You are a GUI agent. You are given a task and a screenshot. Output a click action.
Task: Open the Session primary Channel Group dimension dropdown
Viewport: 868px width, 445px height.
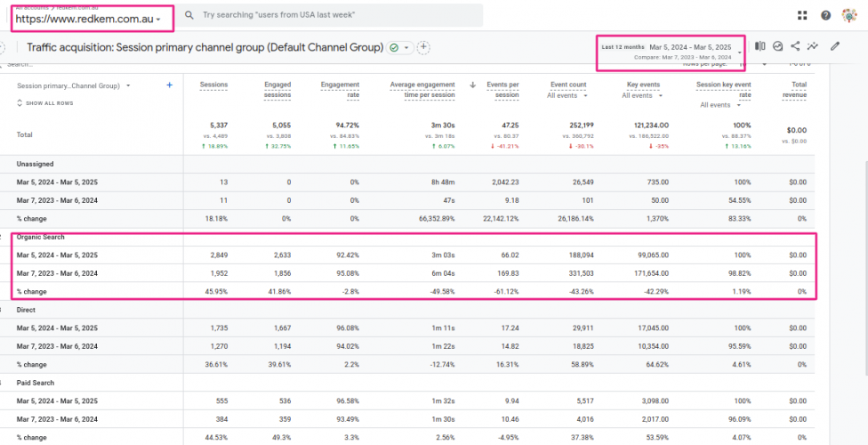[74, 86]
